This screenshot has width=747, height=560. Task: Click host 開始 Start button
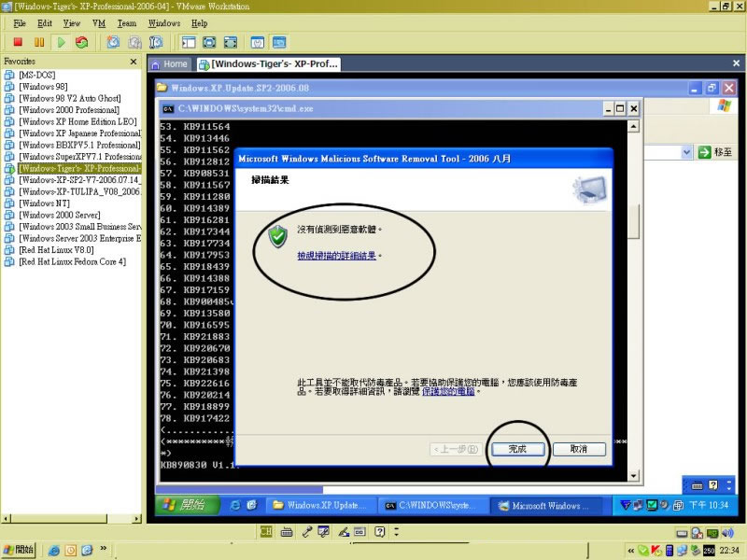19,550
